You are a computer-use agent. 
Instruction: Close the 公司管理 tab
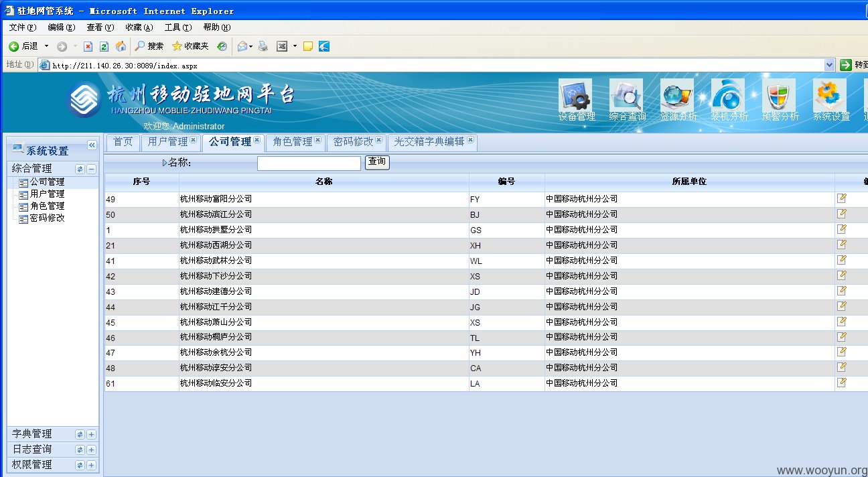pyautogui.click(x=257, y=141)
